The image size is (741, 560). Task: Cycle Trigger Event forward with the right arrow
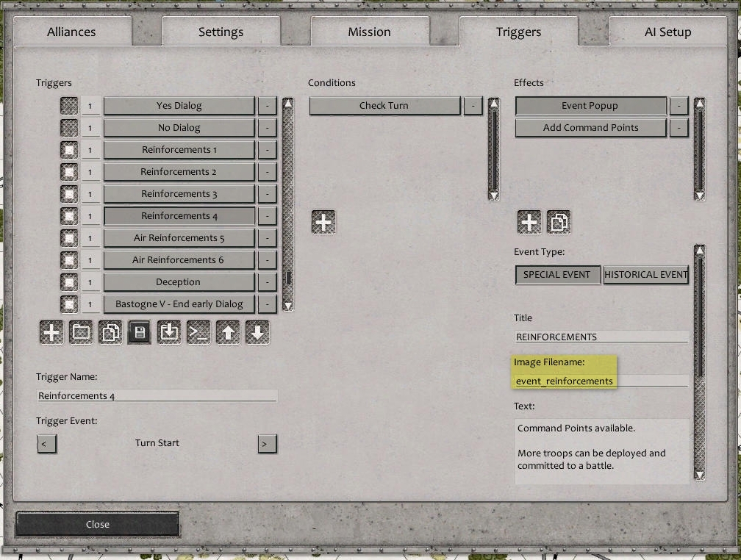coord(267,443)
